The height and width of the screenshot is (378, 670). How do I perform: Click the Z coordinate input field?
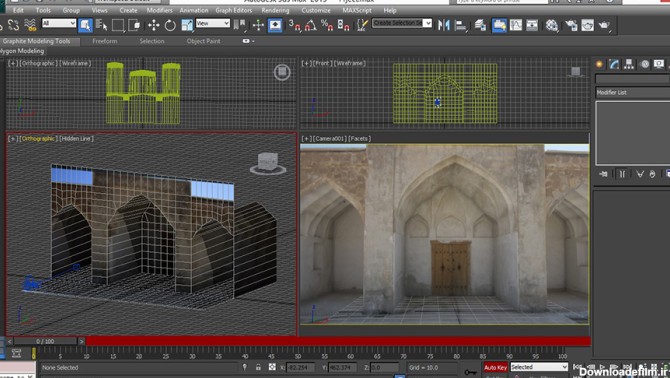click(x=385, y=367)
